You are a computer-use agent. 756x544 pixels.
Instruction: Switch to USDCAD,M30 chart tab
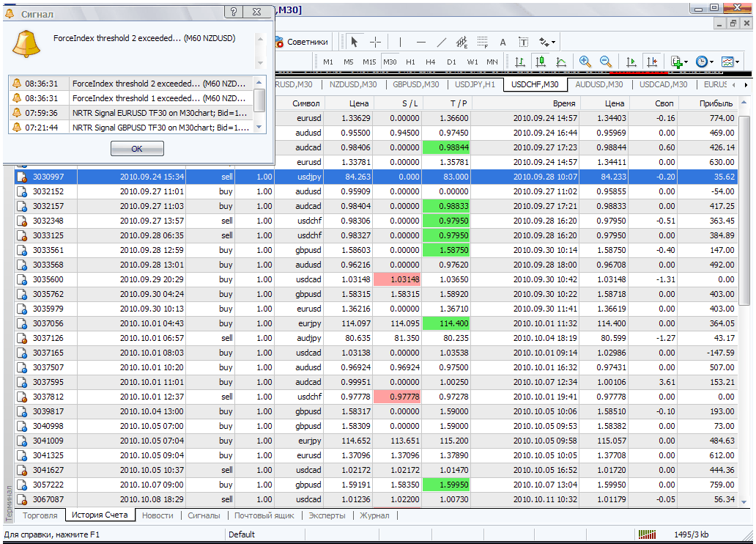[x=663, y=84]
